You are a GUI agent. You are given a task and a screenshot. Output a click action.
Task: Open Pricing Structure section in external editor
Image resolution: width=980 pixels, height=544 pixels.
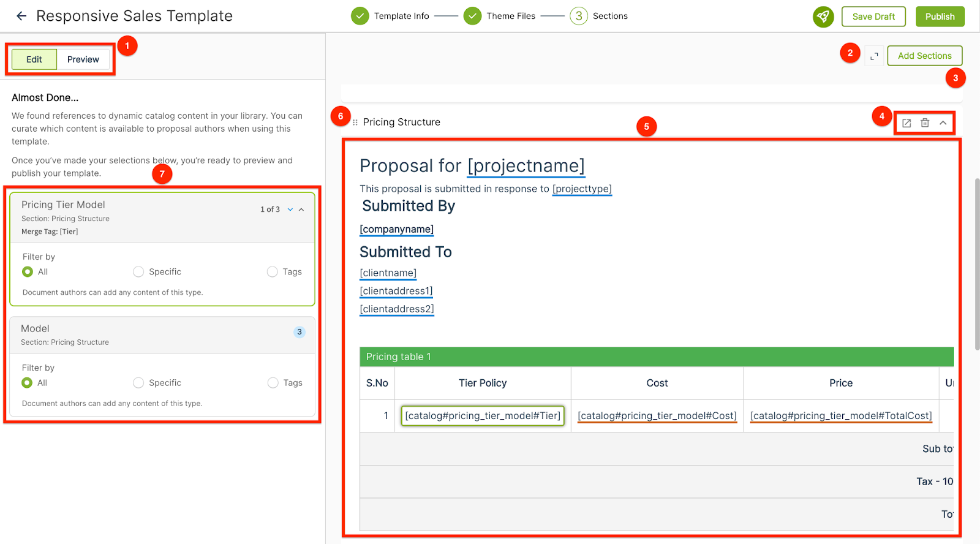907,123
